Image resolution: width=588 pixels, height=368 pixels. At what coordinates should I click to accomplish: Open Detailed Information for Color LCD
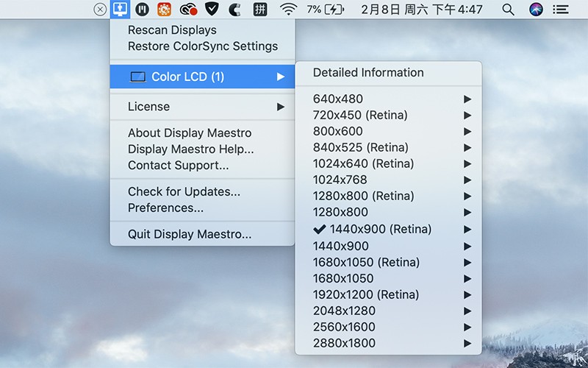(x=388, y=72)
